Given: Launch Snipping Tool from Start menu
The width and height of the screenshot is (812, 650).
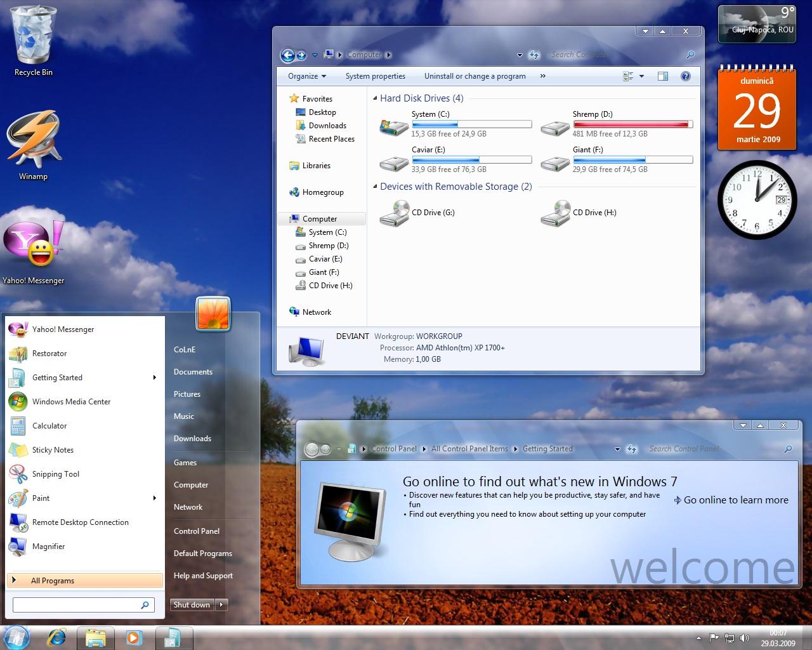Looking at the screenshot, I should [85, 474].
